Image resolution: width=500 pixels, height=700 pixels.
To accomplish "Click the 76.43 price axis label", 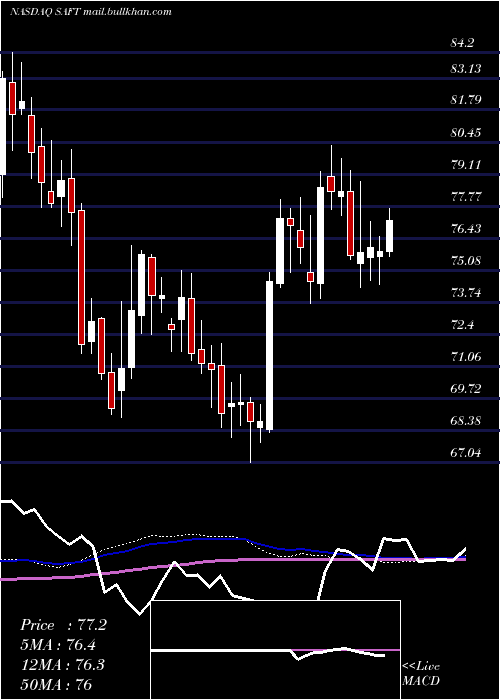I will [x=466, y=229].
